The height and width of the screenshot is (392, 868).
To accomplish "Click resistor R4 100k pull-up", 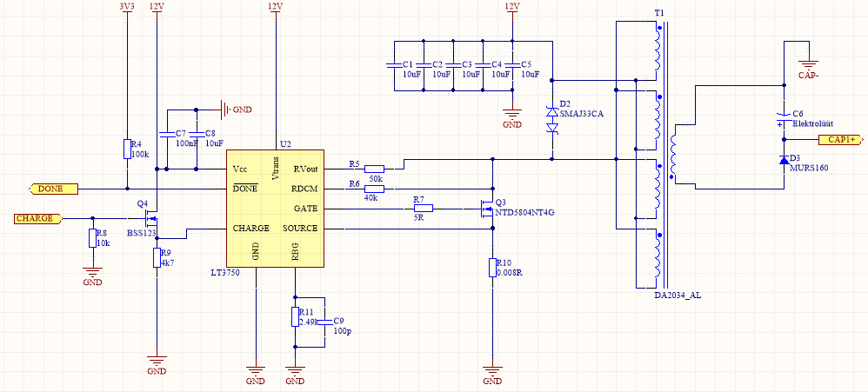I will pos(127,149).
